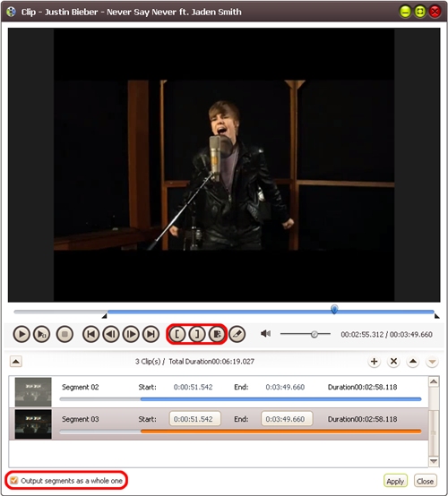Step back one frame
Screen dimensions: 448x496
[x=111, y=334]
